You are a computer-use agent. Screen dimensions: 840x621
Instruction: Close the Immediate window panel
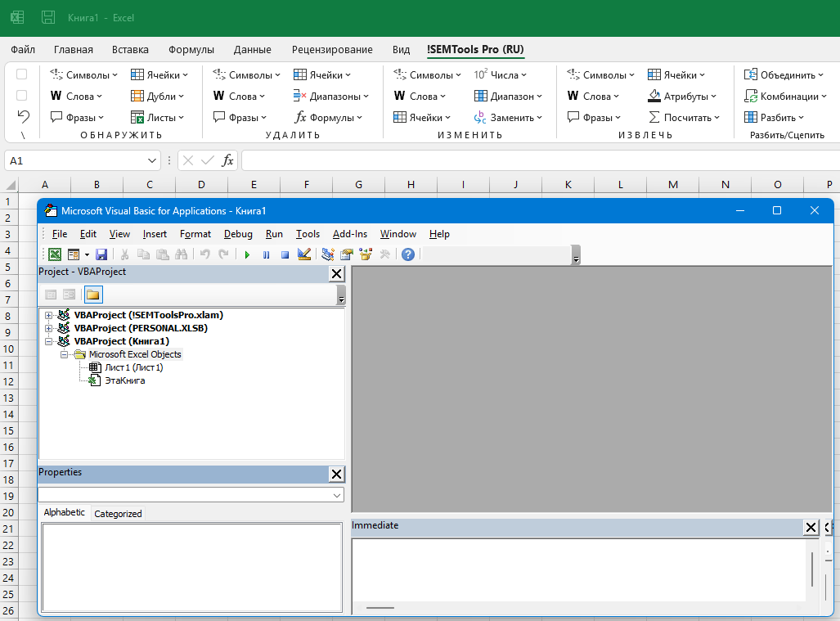811,528
